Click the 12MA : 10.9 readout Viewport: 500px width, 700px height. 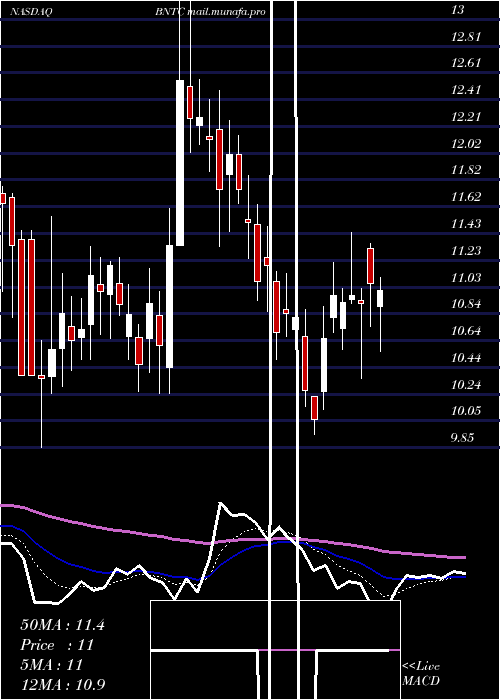63,685
